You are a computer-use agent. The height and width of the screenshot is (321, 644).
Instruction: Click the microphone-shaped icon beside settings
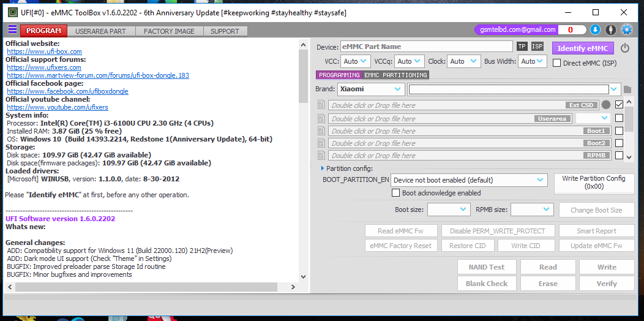tap(610, 29)
